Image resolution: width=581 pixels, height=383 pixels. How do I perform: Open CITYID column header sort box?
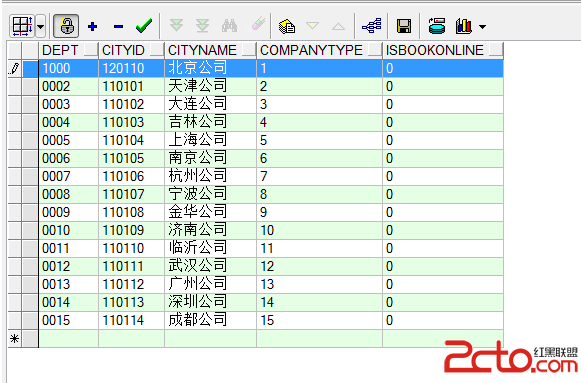click(x=157, y=50)
